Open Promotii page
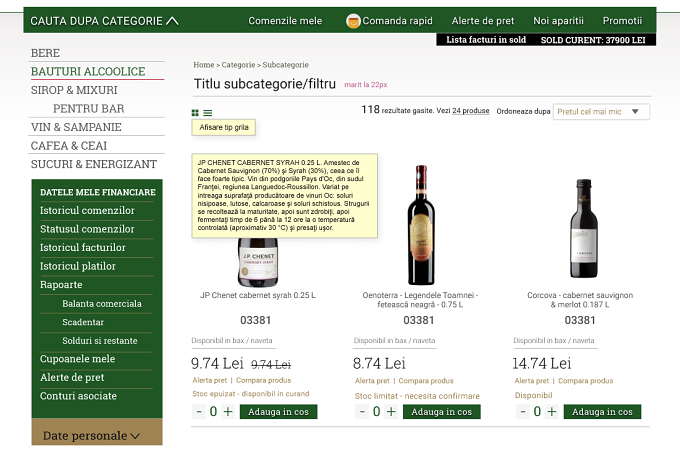 tap(622, 21)
